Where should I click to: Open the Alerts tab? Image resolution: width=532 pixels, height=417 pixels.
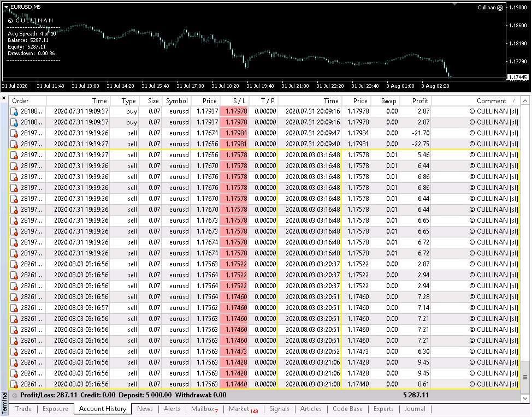[172, 409]
